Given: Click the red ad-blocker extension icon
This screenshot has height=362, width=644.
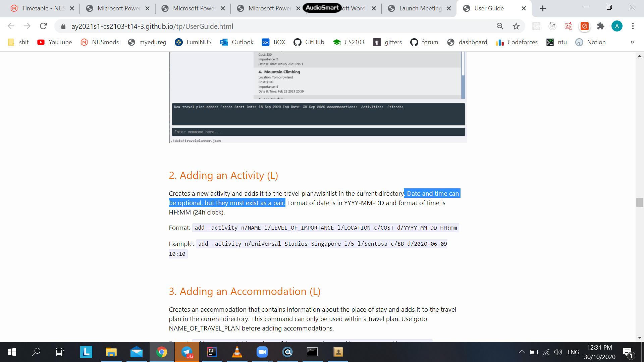Looking at the screenshot, I should [585, 26].
